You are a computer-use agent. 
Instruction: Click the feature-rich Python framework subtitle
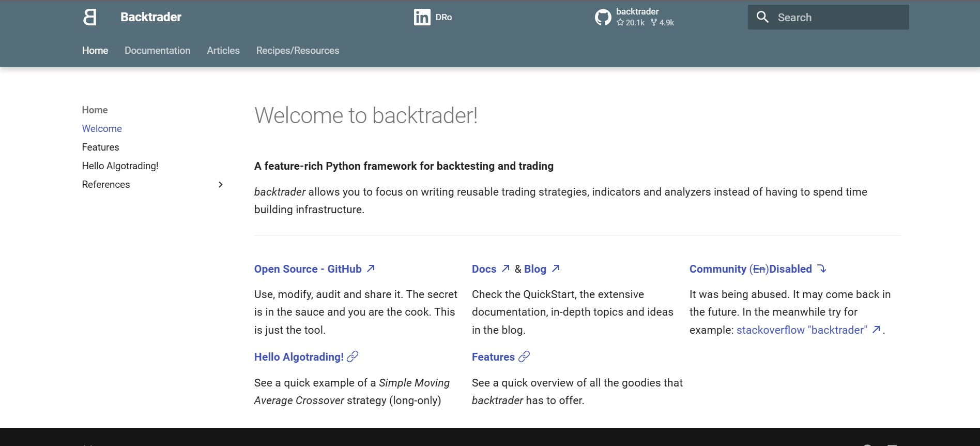click(404, 166)
